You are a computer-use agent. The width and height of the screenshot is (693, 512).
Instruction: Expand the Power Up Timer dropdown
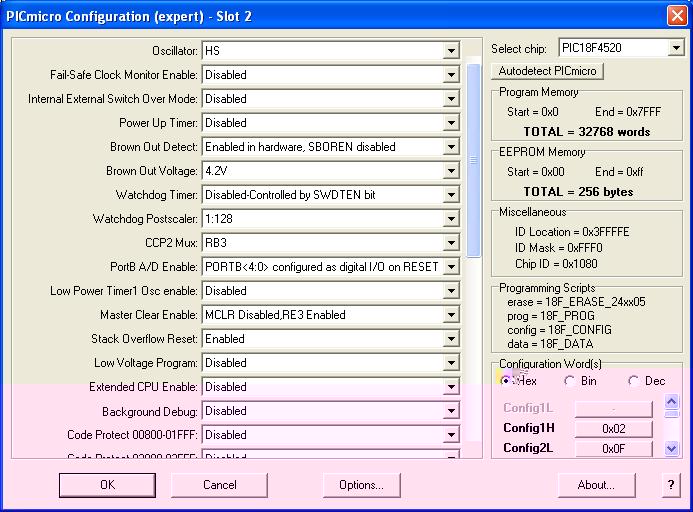pos(451,122)
